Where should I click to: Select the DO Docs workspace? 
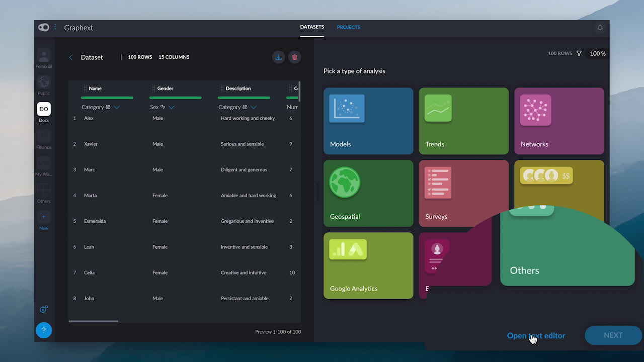click(44, 113)
